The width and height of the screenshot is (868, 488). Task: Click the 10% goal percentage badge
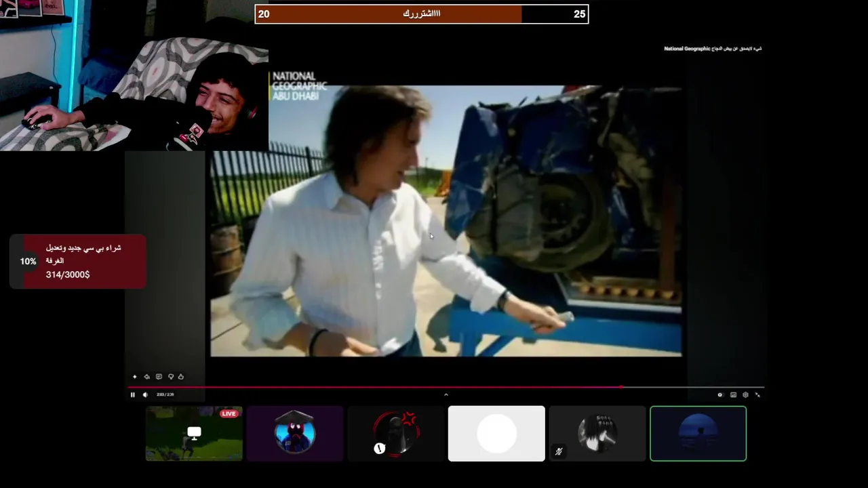click(x=28, y=262)
